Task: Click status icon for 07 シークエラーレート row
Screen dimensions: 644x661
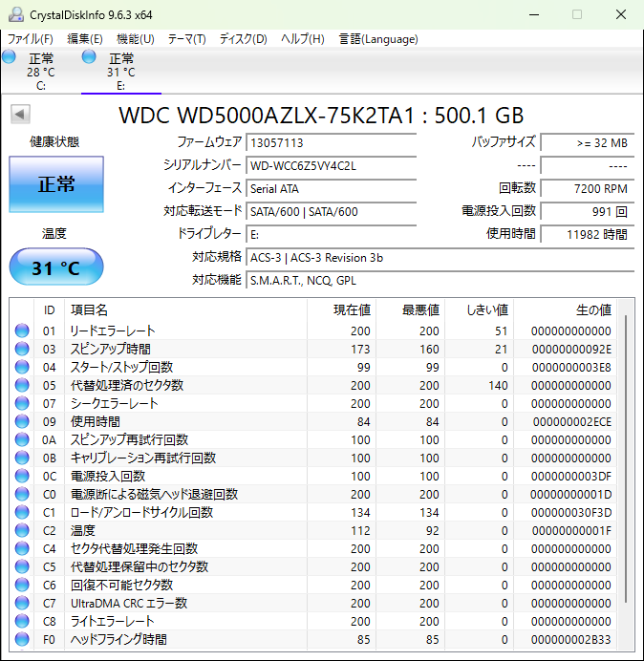Action: tap(22, 403)
